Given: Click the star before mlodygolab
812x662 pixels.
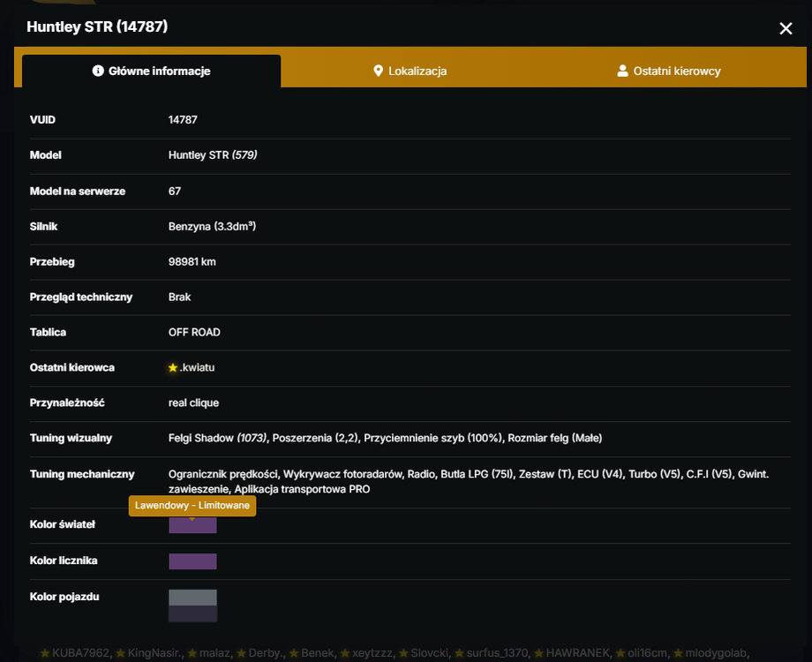Looking at the screenshot, I should 679,653.
